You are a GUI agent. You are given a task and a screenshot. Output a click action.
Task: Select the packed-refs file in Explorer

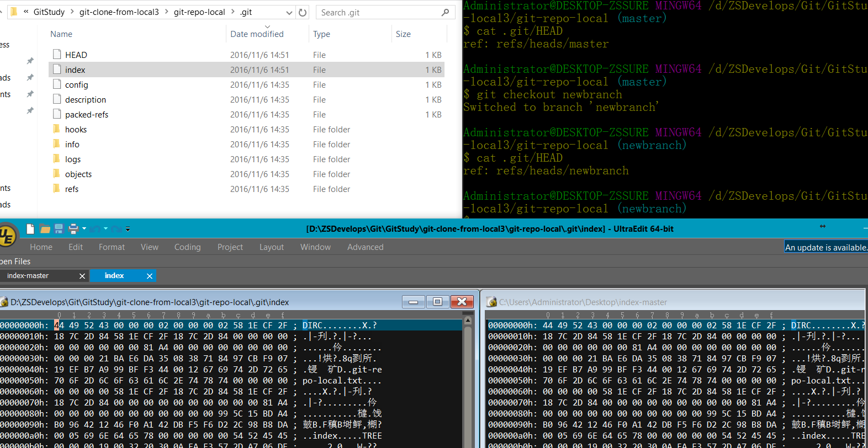pyautogui.click(x=247, y=114)
